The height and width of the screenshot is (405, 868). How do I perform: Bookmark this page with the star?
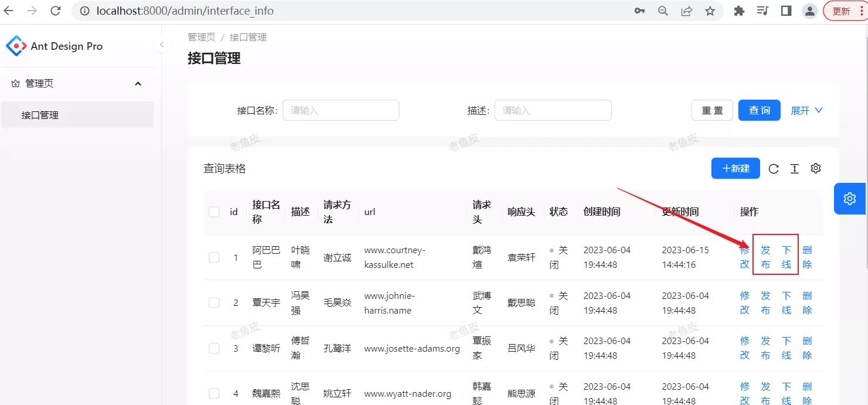pyautogui.click(x=710, y=11)
